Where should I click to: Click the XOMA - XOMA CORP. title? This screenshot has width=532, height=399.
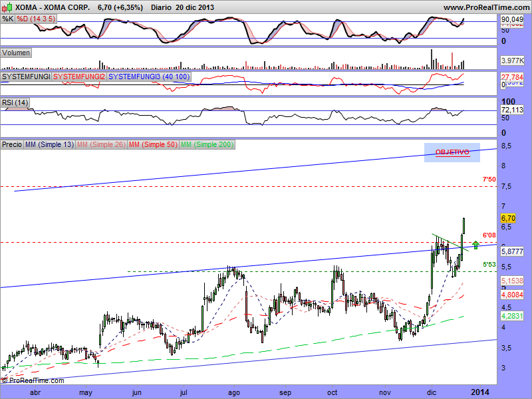53,7
